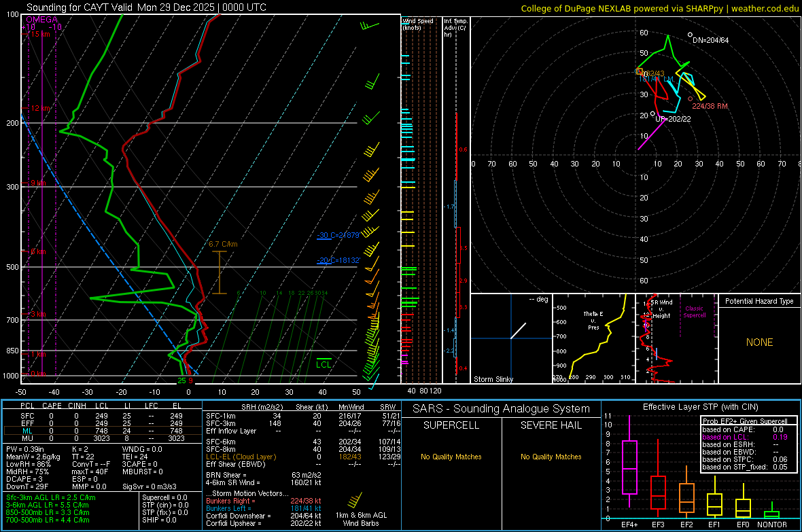Image resolution: width=802 pixels, height=532 pixels.
Task: Click the 'Theta-E v. Pres' label
Action: (x=593, y=320)
